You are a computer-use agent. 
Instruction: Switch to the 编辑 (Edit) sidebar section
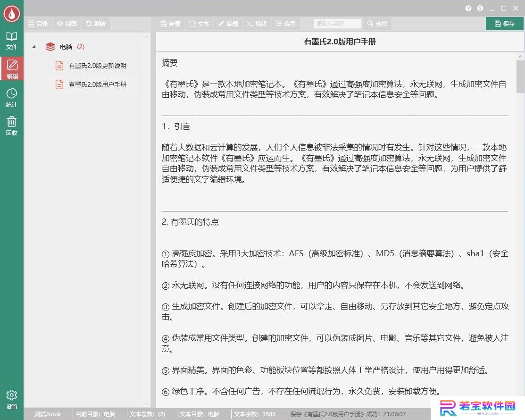12,68
